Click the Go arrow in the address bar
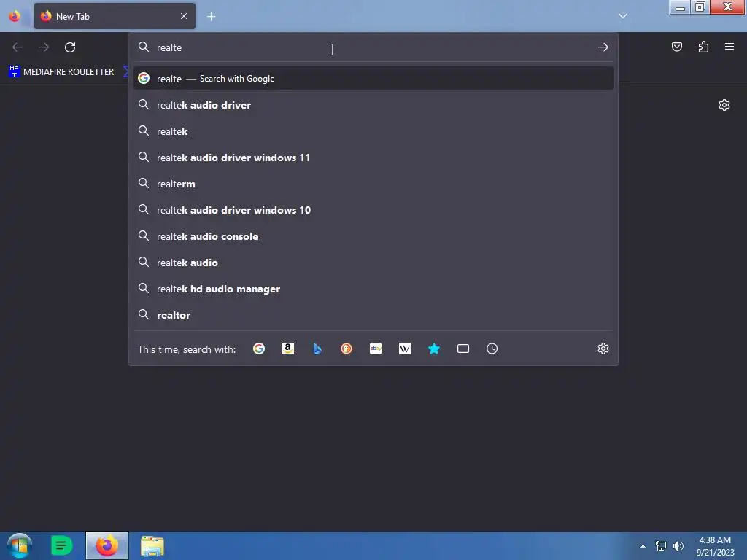The image size is (747, 560). point(603,47)
